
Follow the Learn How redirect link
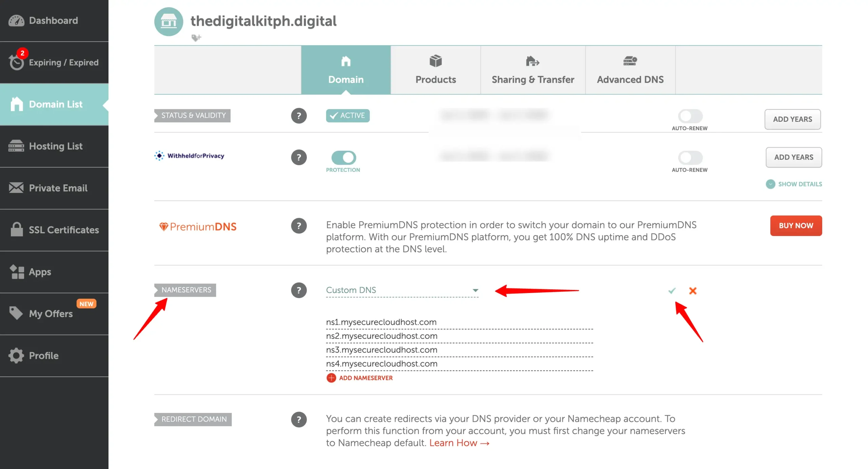point(459,443)
